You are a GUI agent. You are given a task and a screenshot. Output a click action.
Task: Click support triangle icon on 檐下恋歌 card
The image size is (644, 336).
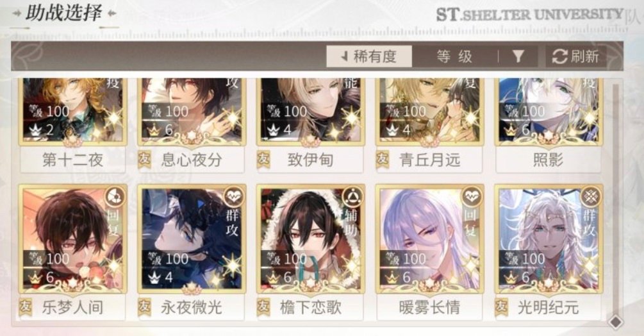click(x=352, y=197)
